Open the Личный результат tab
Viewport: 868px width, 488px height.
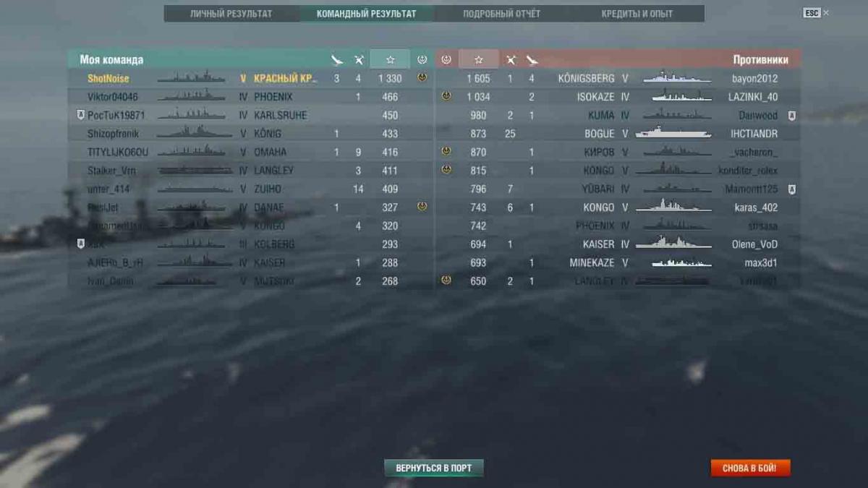coord(231,14)
